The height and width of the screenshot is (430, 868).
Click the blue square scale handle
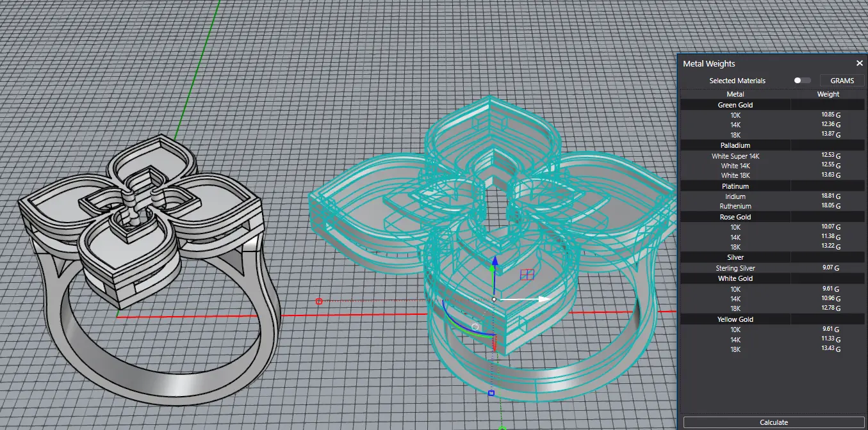491,393
